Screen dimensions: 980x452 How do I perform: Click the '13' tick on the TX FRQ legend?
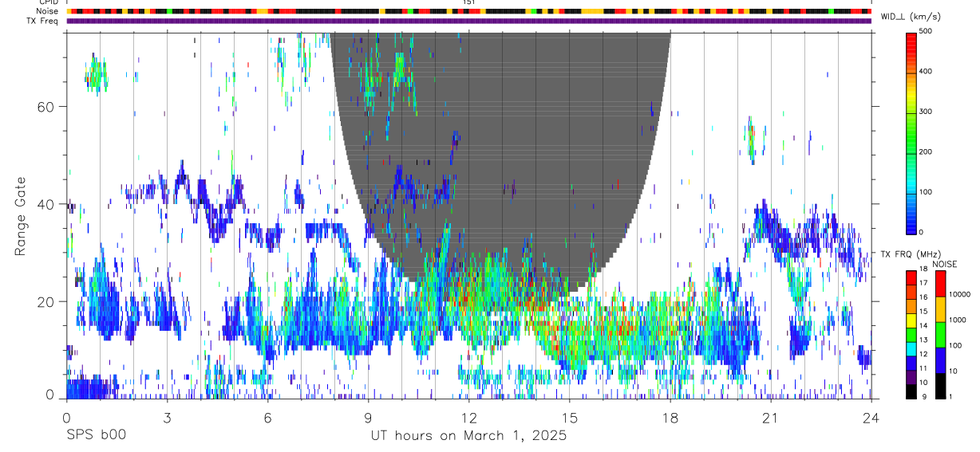click(x=923, y=340)
